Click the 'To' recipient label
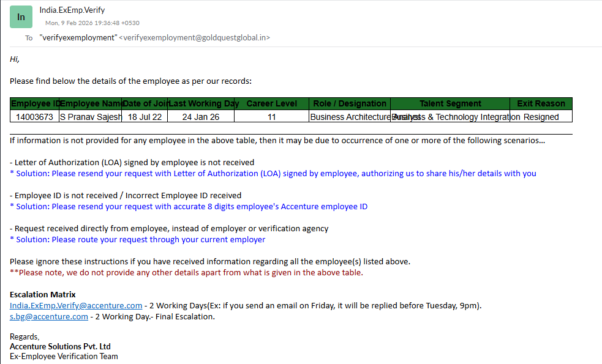Viewport: 602px width, 364px height. point(29,38)
